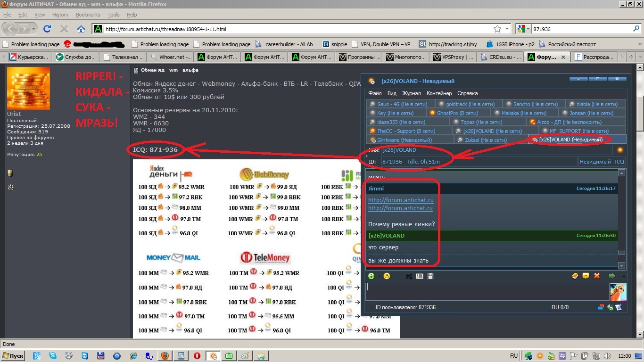Select TheCC - Support chat tab
Screen dimensions: 644x362
[409, 131]
